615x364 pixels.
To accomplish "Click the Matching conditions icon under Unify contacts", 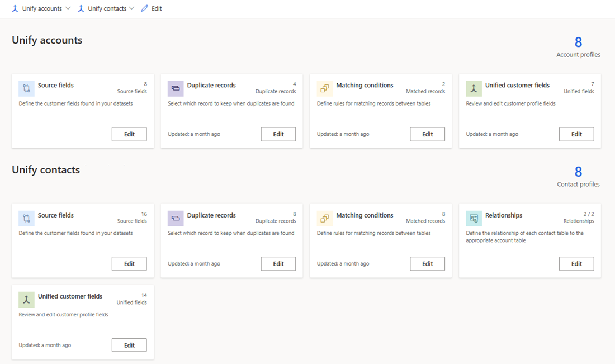I will (324, 219).
